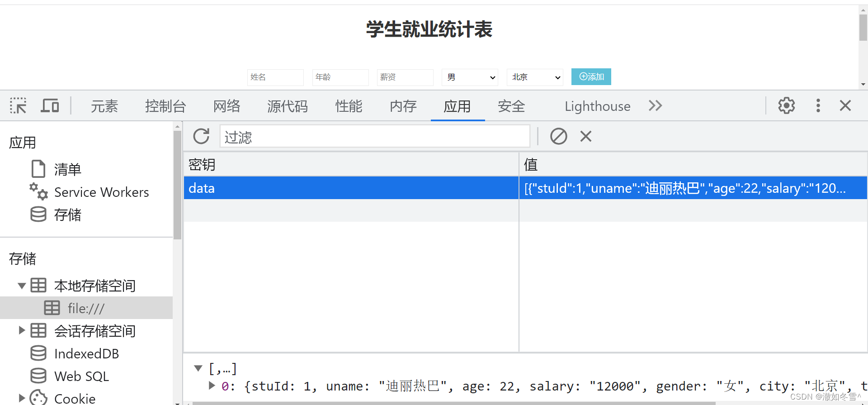
Task: Switch to the 控制台 tab
Action: coord(165,106)
